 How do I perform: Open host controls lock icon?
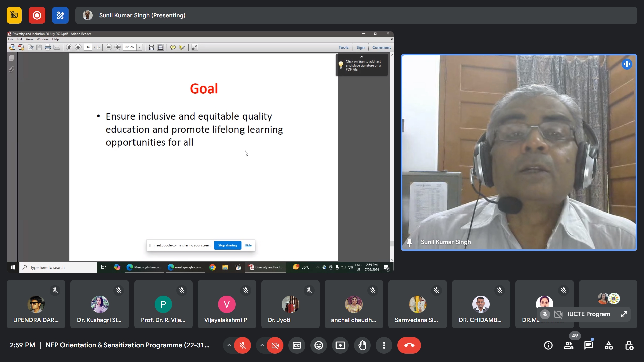[629, 345]
